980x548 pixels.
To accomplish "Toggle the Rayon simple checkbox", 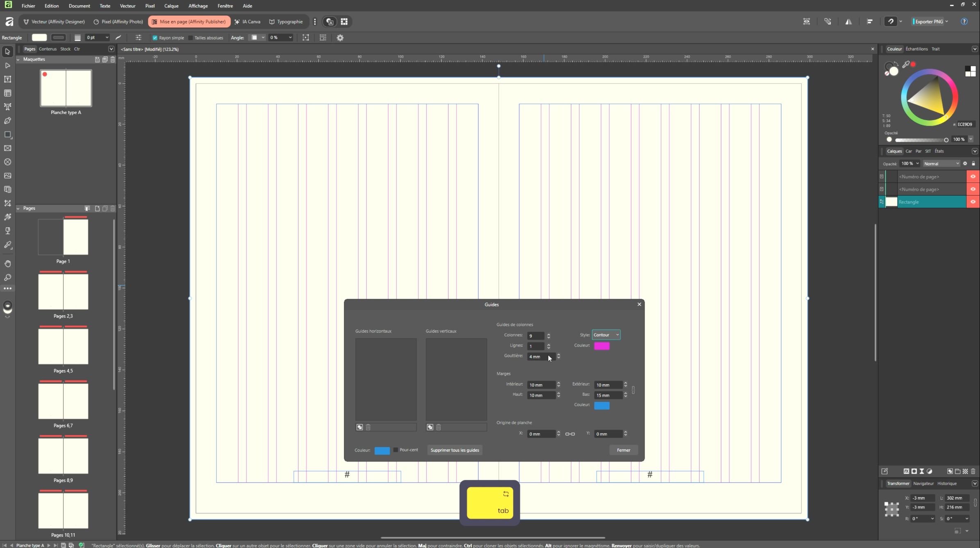I will pos(155,38).
